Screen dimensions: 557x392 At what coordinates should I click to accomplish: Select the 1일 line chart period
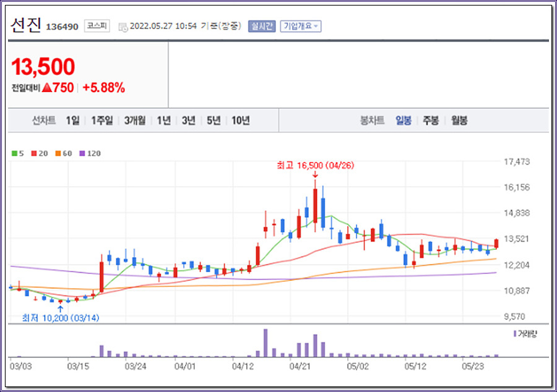click(x=72, y=121)
